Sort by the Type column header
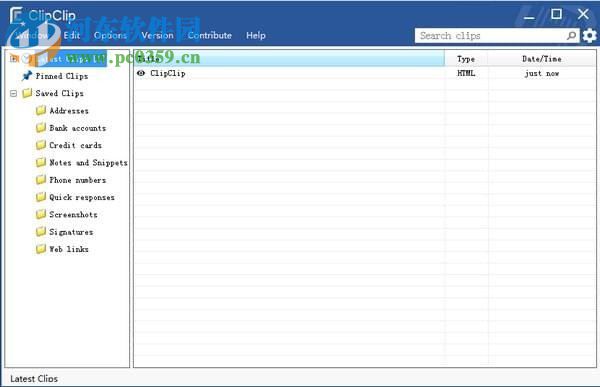Image resolution: width=600 pixels, height=387 pixels. click(x=466, y=59)
